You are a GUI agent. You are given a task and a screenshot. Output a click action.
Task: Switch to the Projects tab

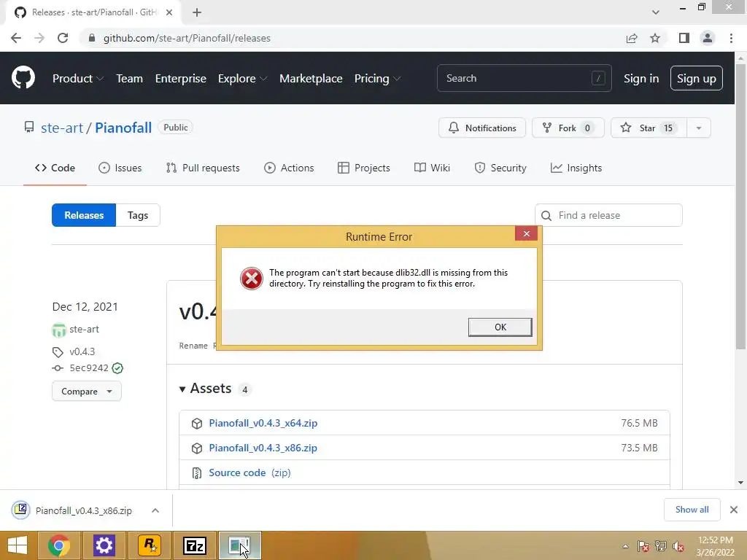(x=364, y=168)
